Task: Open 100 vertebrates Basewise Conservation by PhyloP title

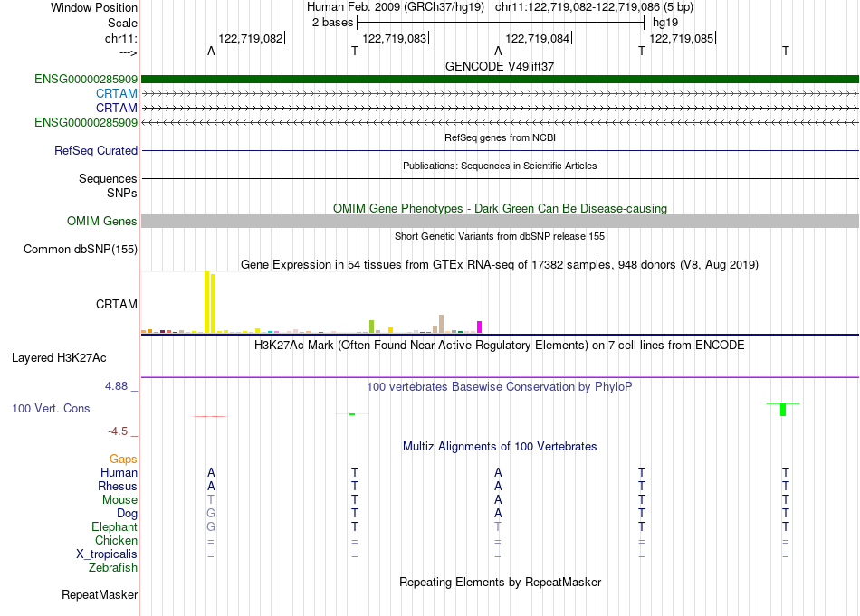Action: [x=500, y=387]
